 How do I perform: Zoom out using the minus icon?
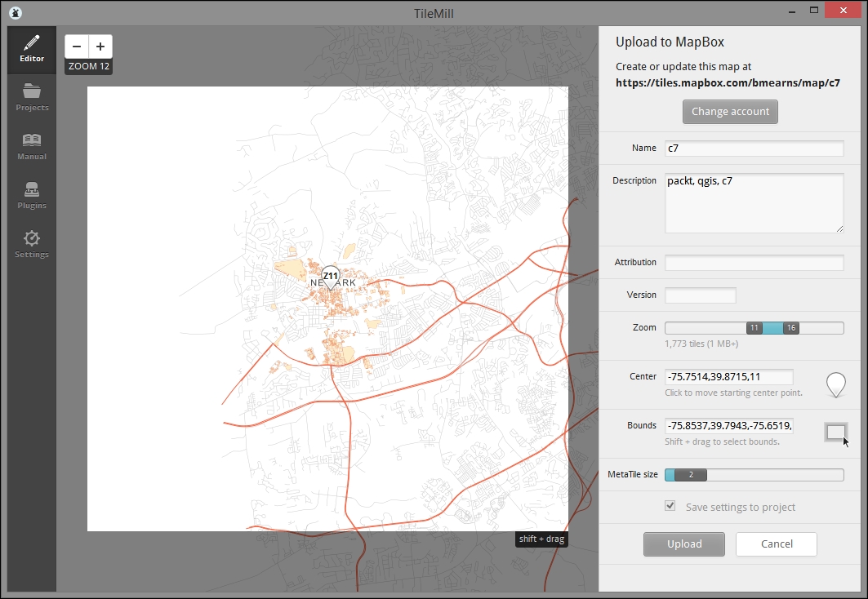coord(77,47)
